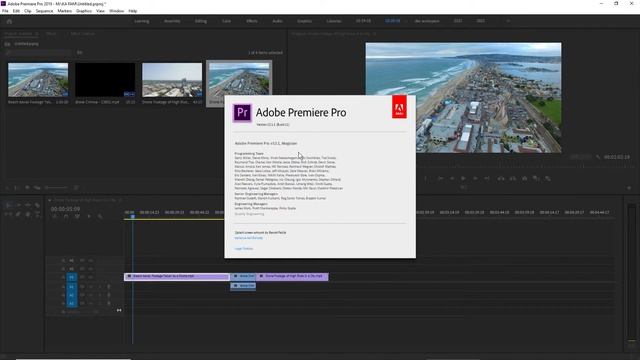Open timeline display settings wrench
The width and height of the screenshot is (640, 360).
coord(100,216)
